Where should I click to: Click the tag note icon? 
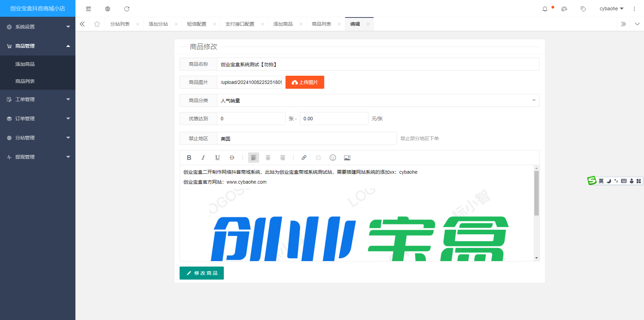click(583, 9)
